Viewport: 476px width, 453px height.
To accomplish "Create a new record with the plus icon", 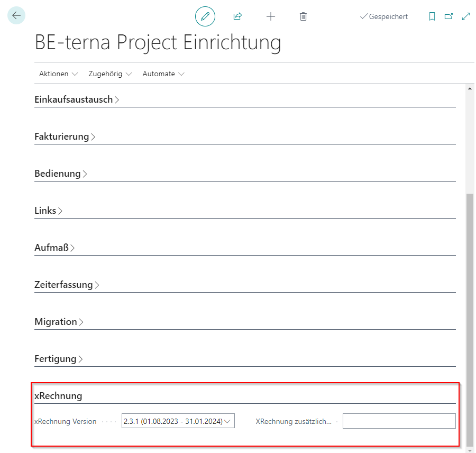I will [271, 16].
